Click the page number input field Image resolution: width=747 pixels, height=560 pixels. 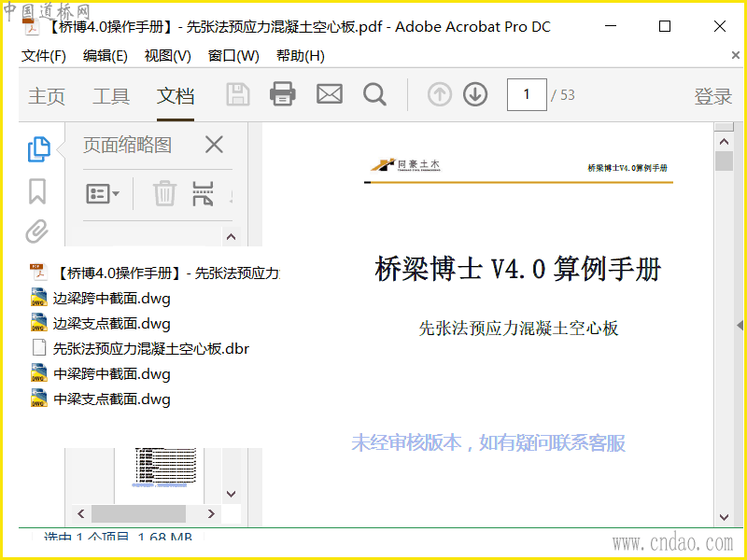[527, 94]
